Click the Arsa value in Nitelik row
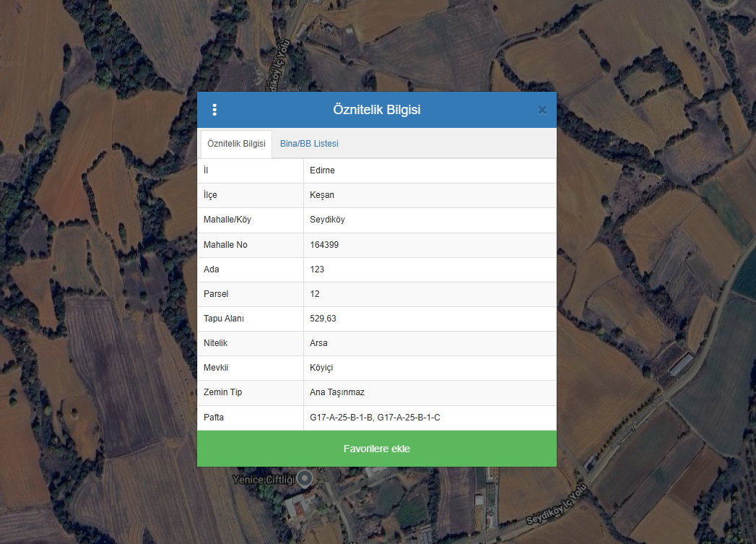The image size is (756, 544). click(x=318, y=343)
